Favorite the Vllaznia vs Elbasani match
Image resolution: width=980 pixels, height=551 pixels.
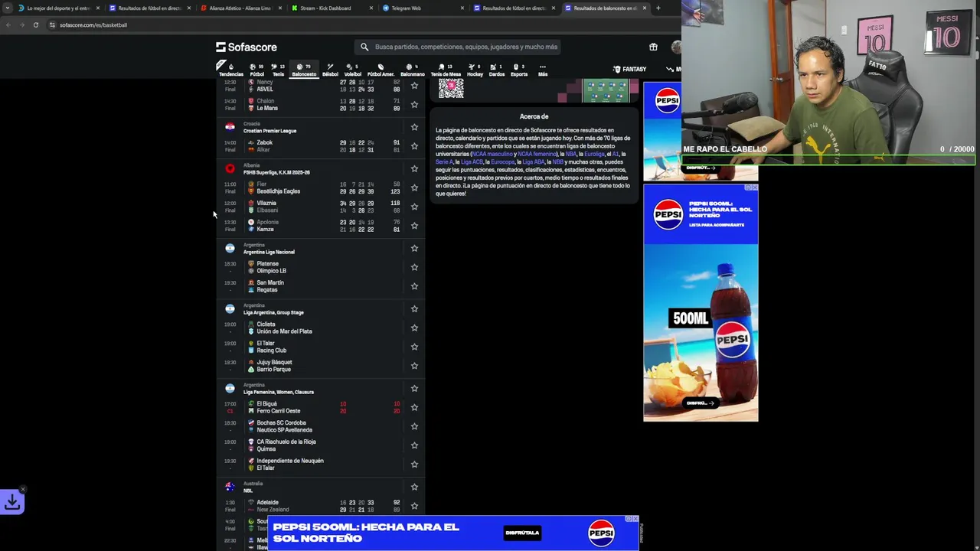[x=414, y=207]
